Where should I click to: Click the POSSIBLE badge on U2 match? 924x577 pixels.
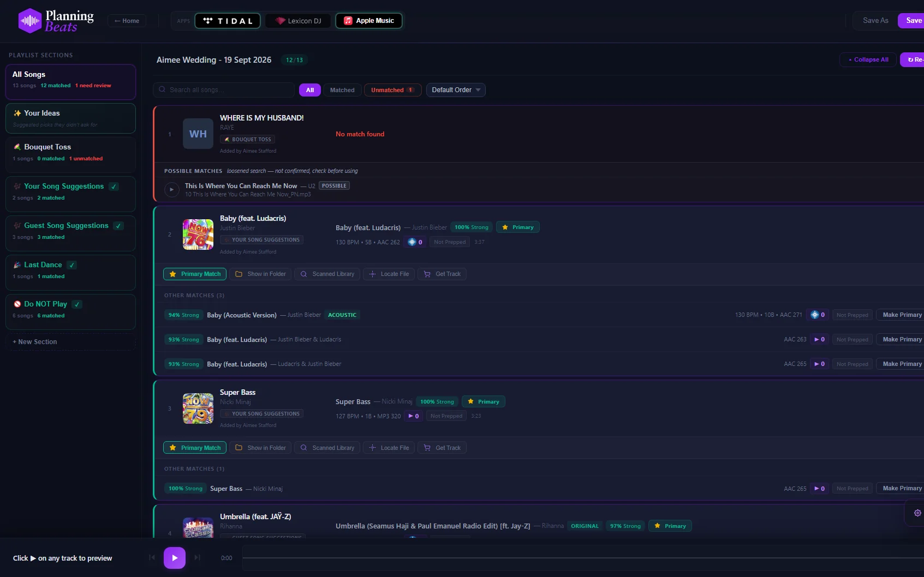click(334, 186)
